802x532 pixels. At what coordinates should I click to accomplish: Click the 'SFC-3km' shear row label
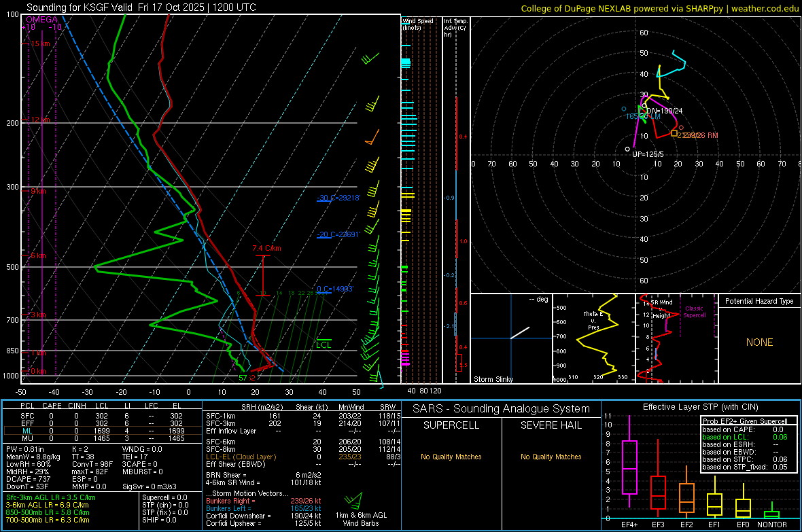tap(220, 423)
